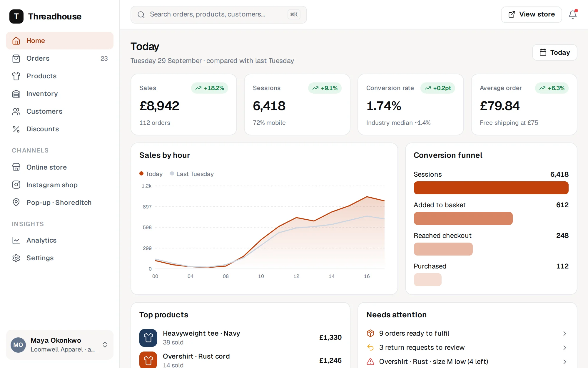Go to Home in sidebar
Screen dimensions: 588x368
(x=60, y=41)
